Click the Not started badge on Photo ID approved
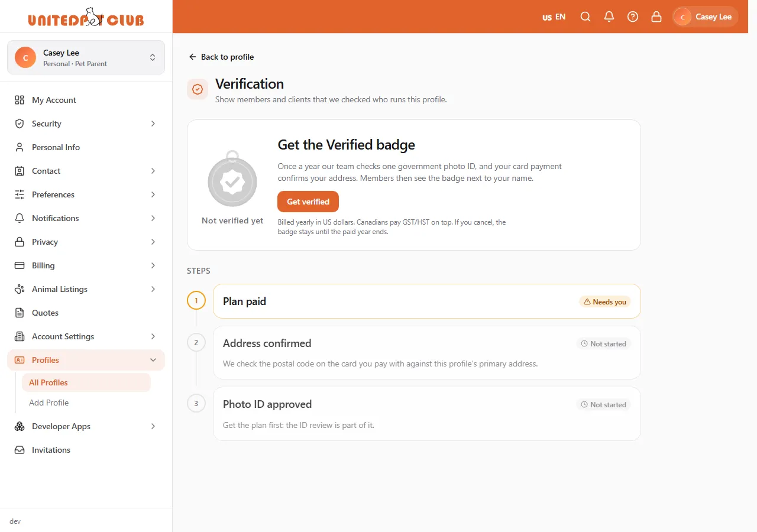Viewport: 757px width, 532px height. pyautogui.click(x=604, y=405)
